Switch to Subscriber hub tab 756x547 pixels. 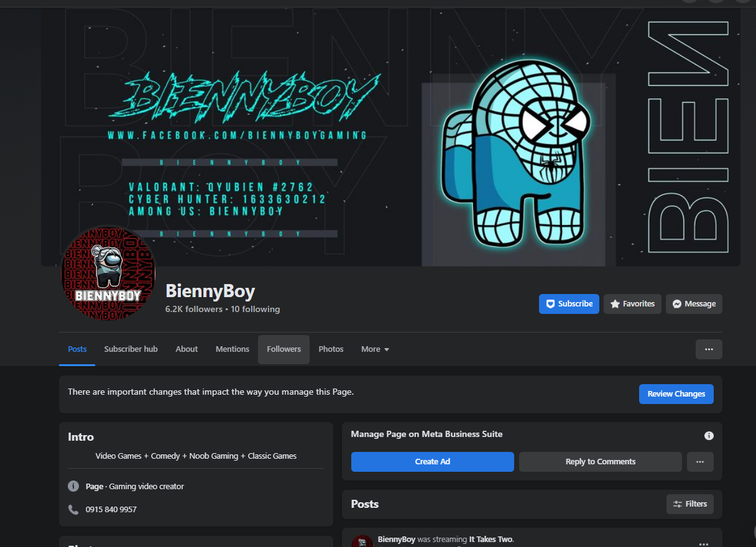(x=131, y=349)
